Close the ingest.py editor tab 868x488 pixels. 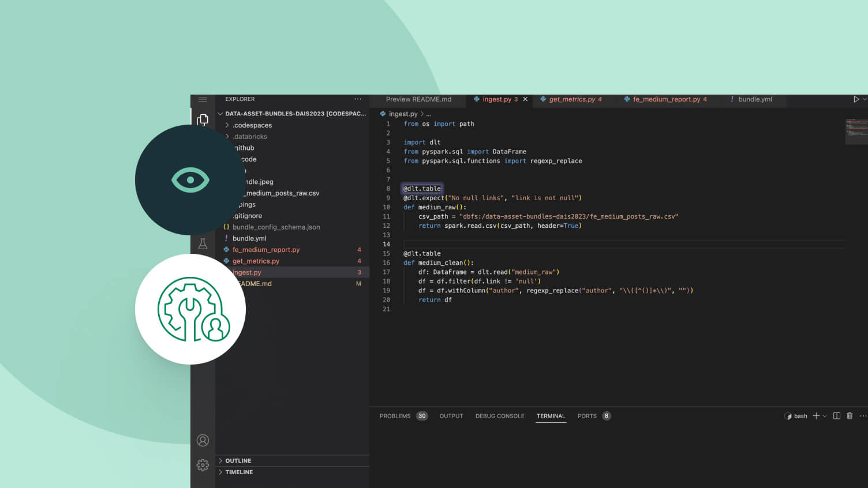tap(525, 99)
